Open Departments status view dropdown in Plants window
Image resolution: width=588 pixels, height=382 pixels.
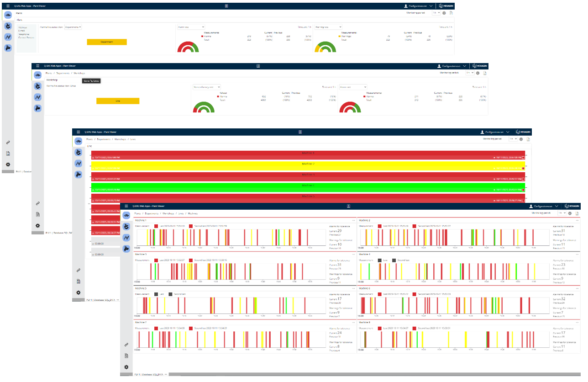[73, 27]
